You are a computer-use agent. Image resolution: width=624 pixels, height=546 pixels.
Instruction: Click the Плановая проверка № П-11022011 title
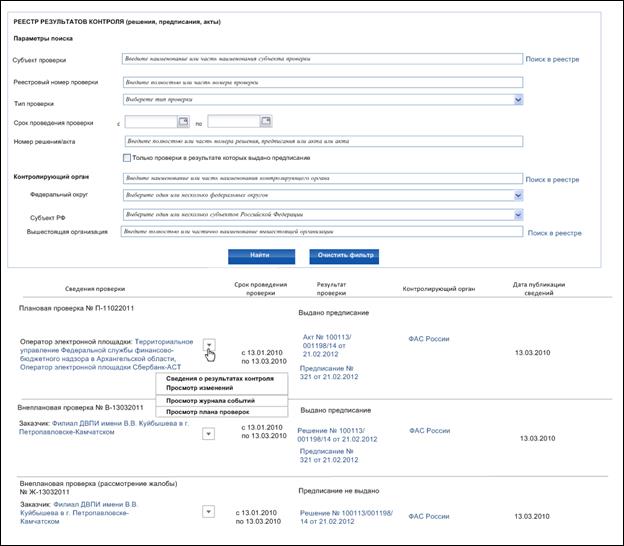(76, 308)
